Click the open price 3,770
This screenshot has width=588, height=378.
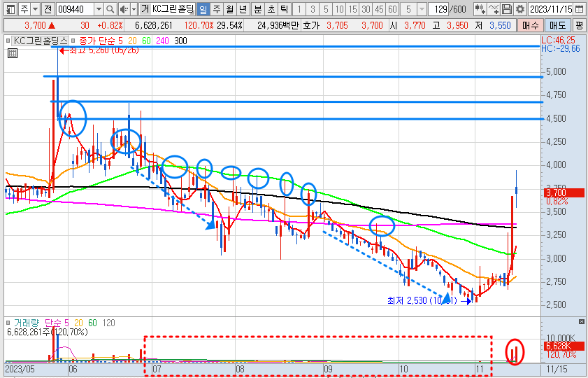[415, 25]
